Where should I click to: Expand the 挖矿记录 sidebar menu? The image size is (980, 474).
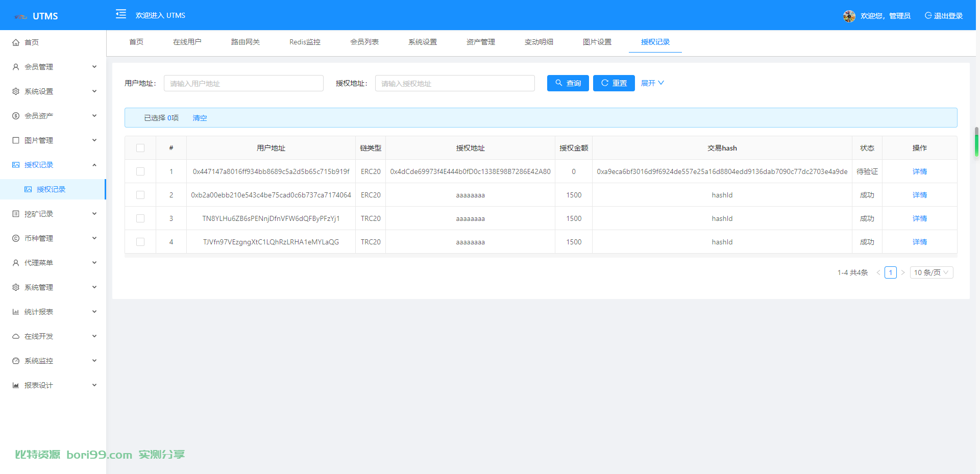(x=53, y=214)
